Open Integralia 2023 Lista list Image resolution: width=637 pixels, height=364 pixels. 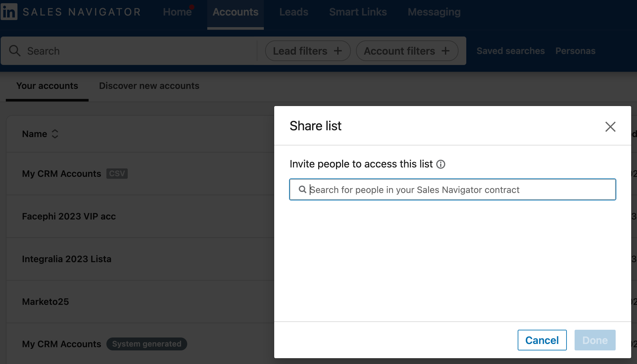coord(67,259)
